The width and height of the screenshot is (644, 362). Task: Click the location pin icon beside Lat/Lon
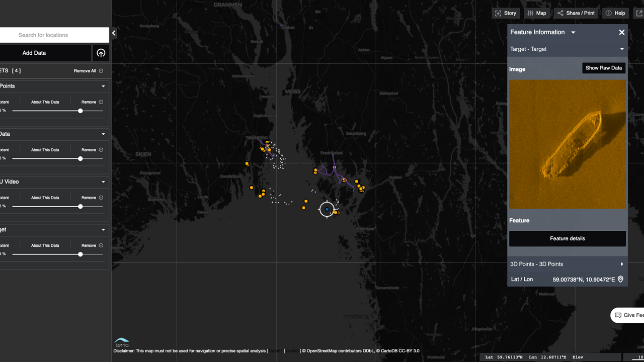pos(620,279)
